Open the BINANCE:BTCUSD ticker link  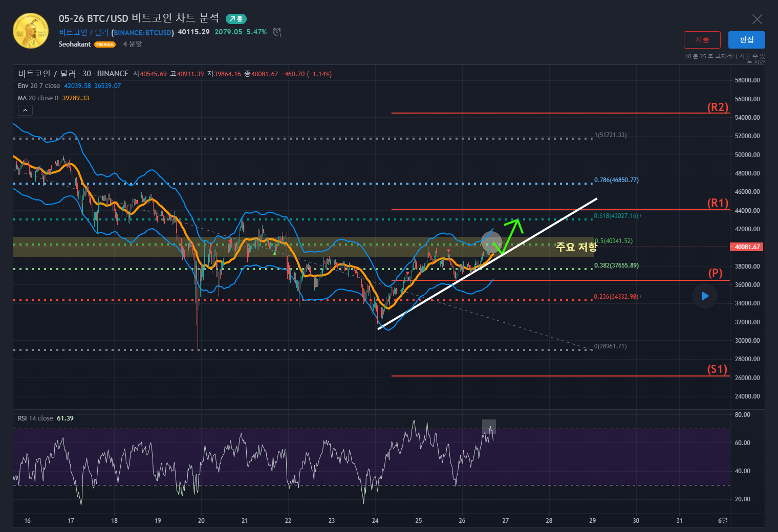[x=143, y=33]
